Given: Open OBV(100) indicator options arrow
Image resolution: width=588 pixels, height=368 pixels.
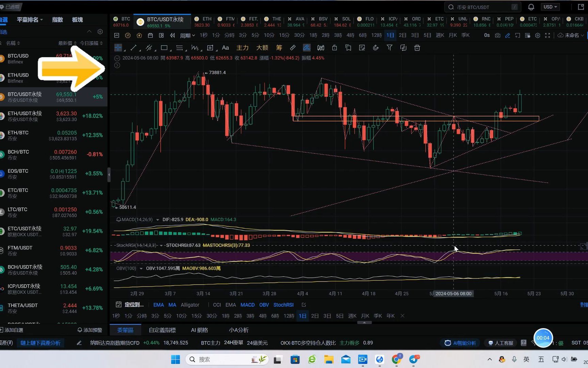Looking at the screenshot, I should (141, 269).
